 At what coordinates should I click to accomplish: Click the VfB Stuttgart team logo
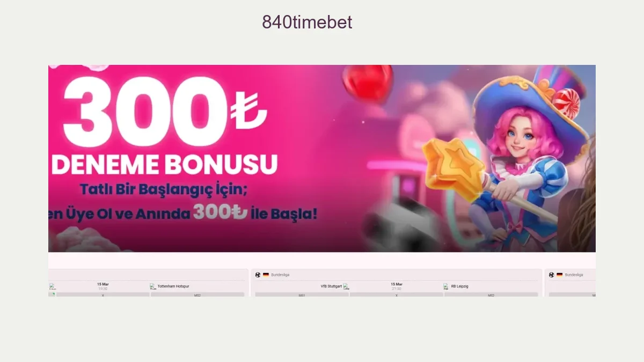[346, 287]
